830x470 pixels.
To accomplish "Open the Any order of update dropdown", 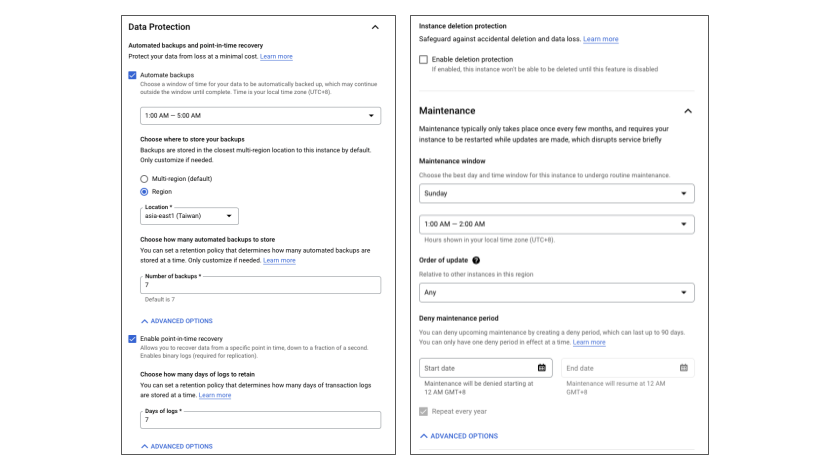I will (556, 293).
